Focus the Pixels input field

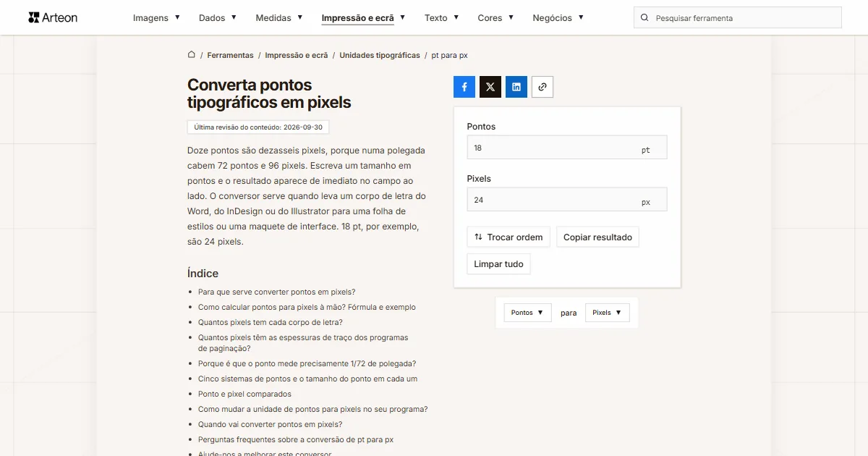[567, 200]
